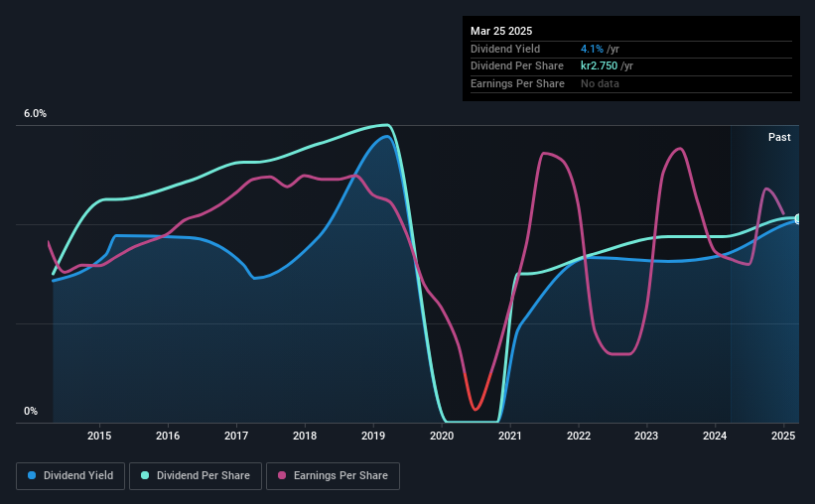Select the 2018 year on the axis
The width and height of the screenshot is (815, 504).
[305, 436]
